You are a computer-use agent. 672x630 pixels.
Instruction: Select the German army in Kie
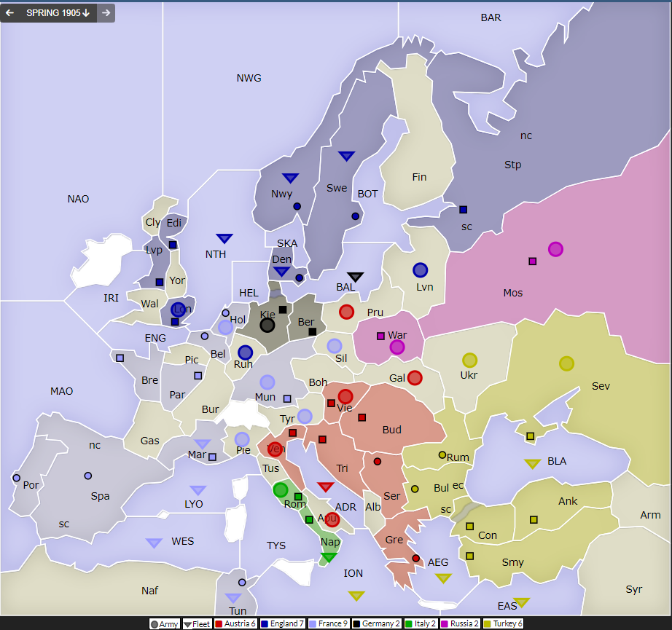click(267, 325)
